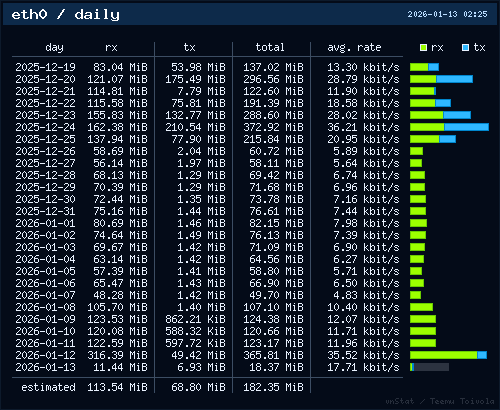Viewport: 500px width, 410px height.
Task: Click the 'day' column header
Action: click(54, 48)
